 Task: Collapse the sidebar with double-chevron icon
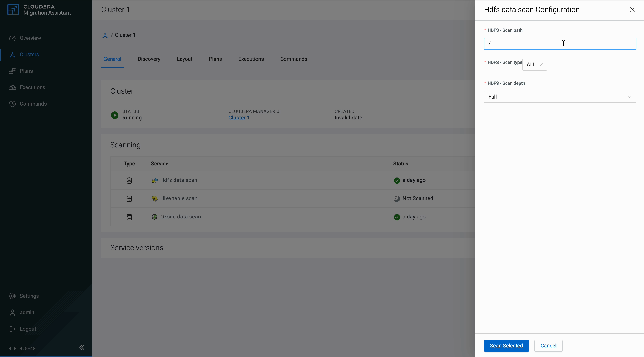pyautogui.click(x=82, y=347)
